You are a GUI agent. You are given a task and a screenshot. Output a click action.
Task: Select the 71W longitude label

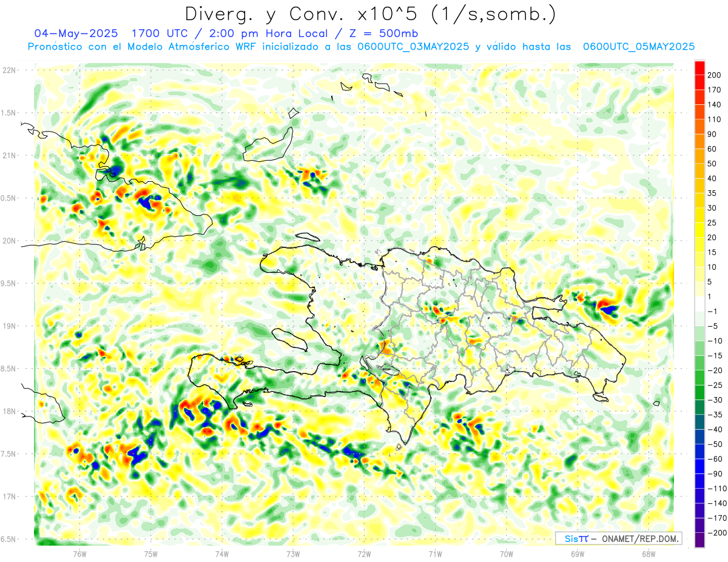click(435, 554)
